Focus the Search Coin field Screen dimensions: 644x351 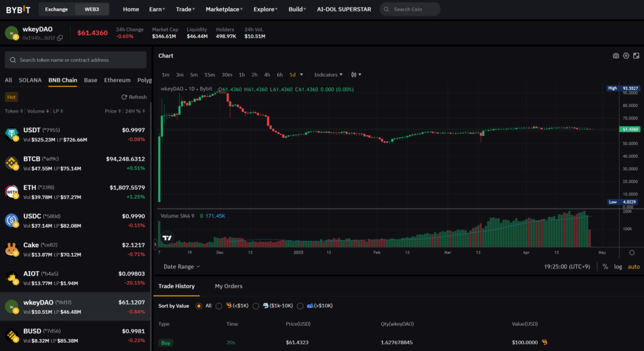pos(410,9)
